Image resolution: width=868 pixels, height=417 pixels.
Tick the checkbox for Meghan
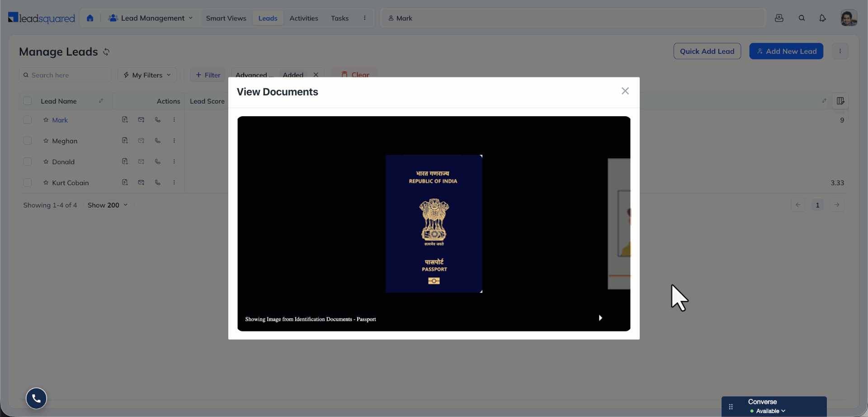click(x=28, y=141)
